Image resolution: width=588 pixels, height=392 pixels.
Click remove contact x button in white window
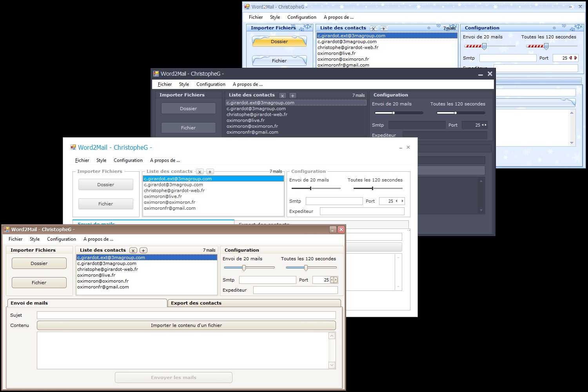coord(200,172)
